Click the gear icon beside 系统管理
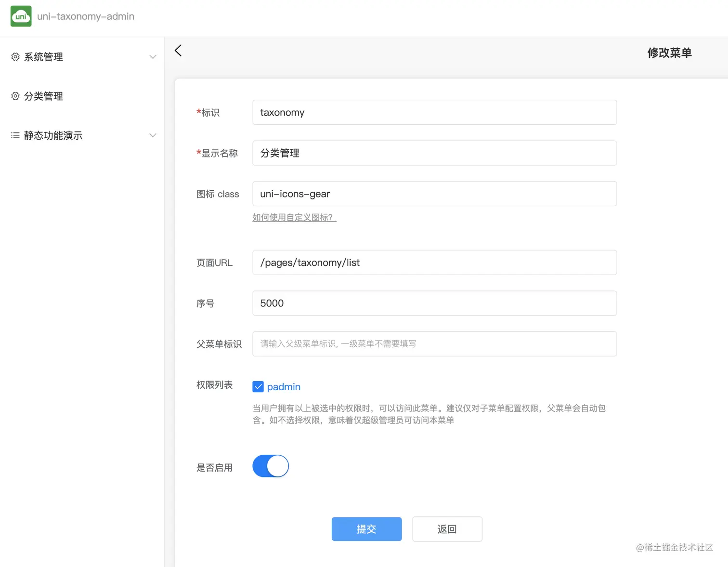Screen dimensions: 728x567 coord(15,56)
